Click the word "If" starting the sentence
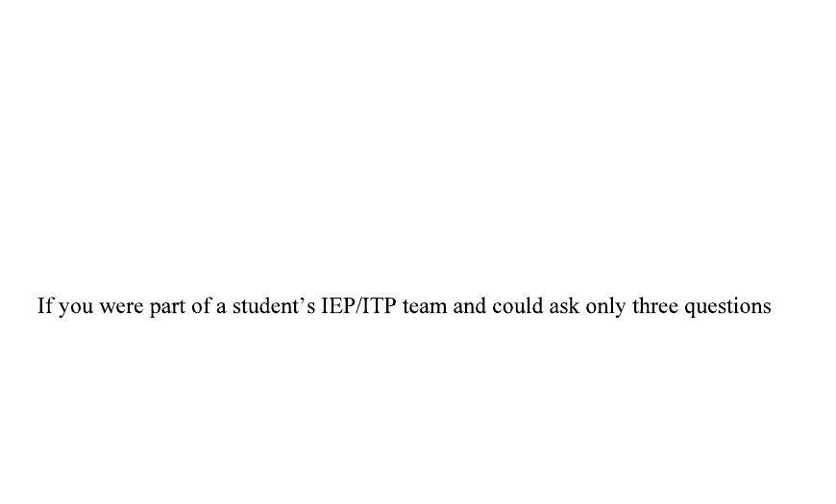 (x=45, y=306)
